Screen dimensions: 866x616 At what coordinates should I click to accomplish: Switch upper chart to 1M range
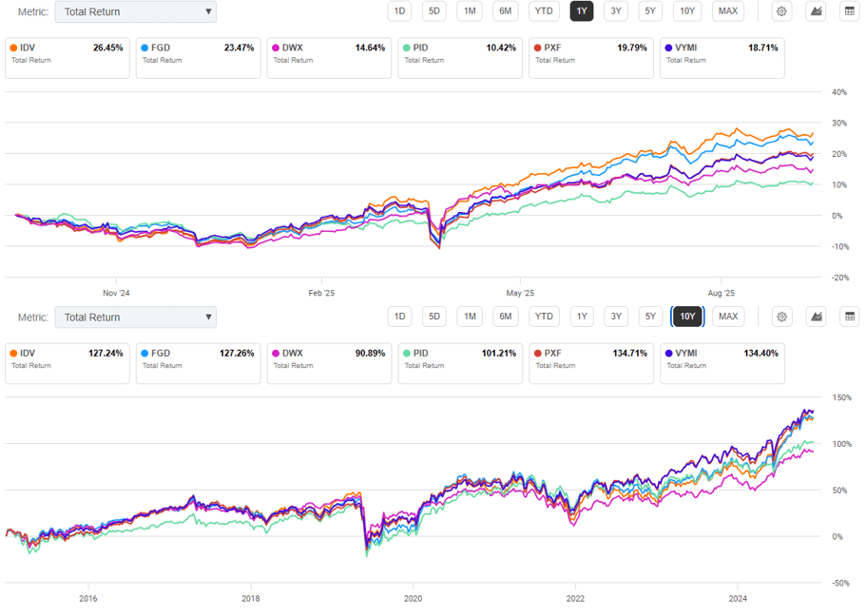coord(470,11)
